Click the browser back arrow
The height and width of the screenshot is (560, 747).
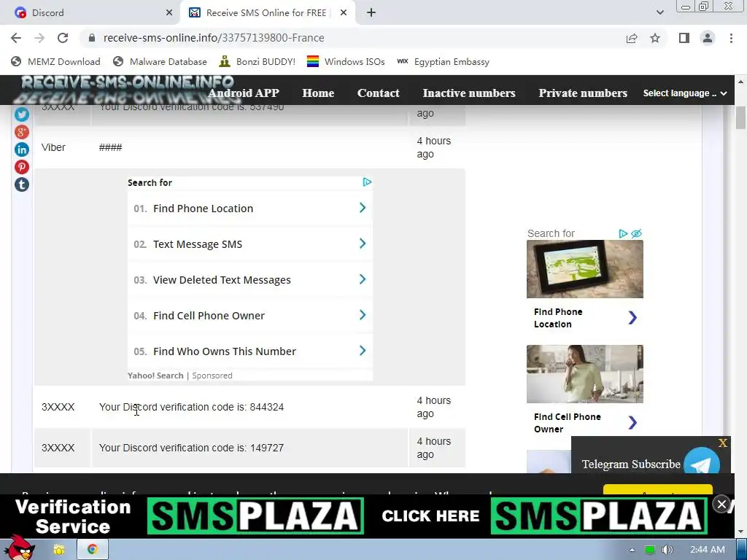coord(16,38)
